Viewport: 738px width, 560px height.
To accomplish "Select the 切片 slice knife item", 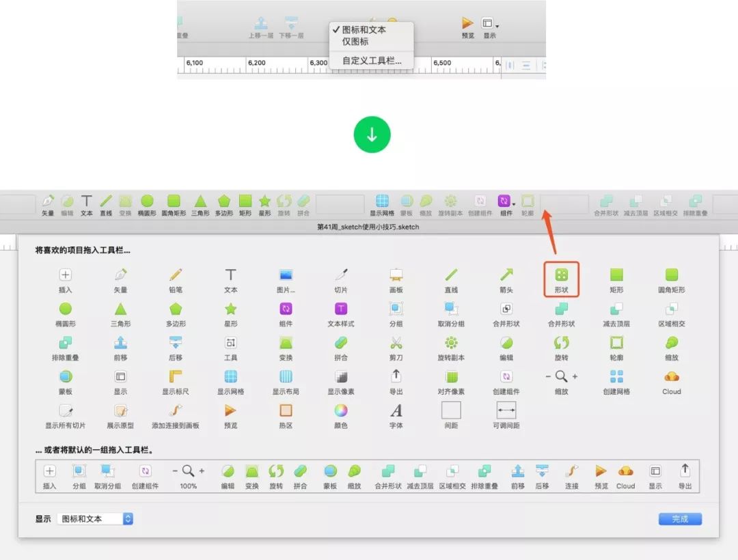I will [341, 281].
